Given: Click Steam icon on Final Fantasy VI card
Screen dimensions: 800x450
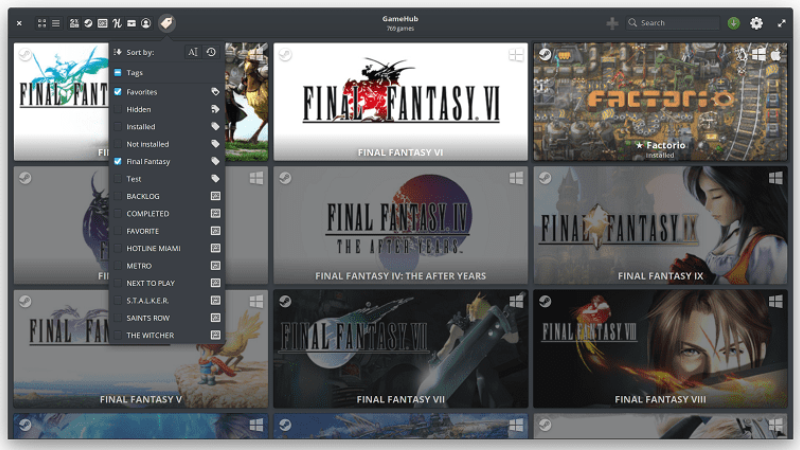Looking at the screenshot, I should (285, 54).
